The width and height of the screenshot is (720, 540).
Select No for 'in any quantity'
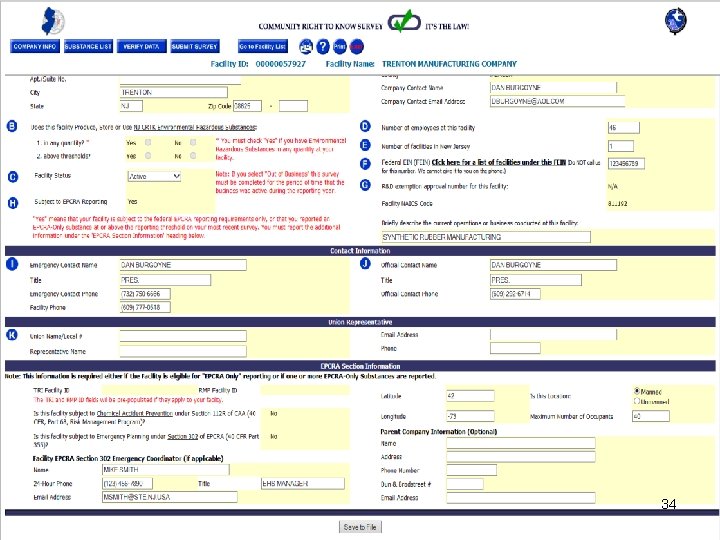193,142
